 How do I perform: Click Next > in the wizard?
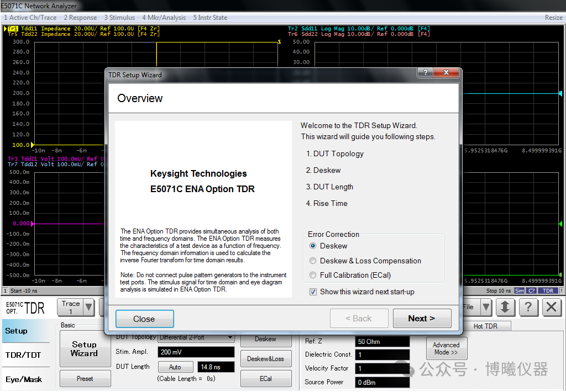pos(422,319)
